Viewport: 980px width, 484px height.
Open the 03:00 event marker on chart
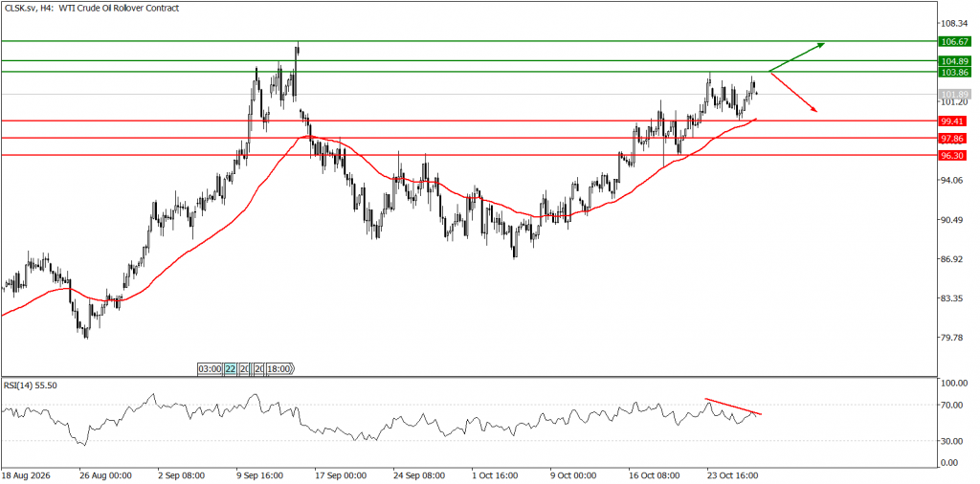pyautogui.click(x=210, y=369)
